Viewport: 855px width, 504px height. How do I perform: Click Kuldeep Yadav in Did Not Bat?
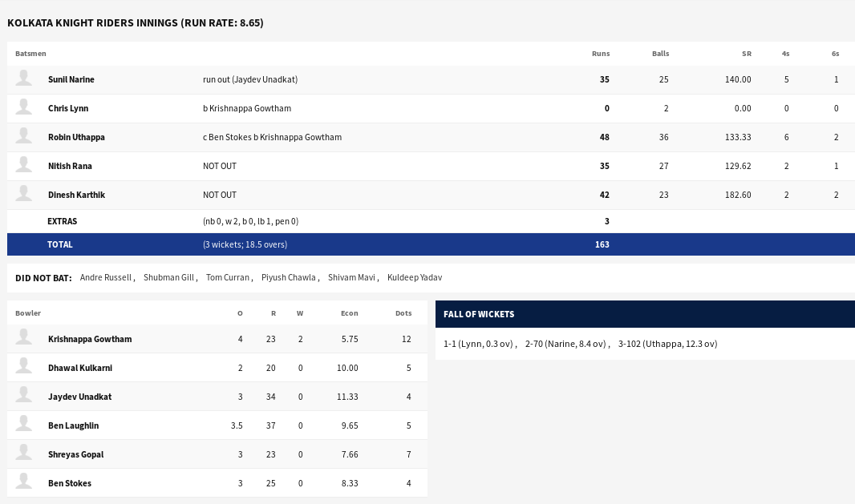tap(415, 277)
